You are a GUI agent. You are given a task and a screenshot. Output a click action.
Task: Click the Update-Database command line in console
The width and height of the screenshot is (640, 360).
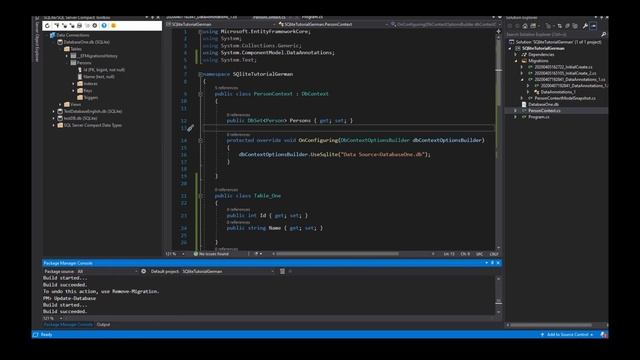coord(69,298)
